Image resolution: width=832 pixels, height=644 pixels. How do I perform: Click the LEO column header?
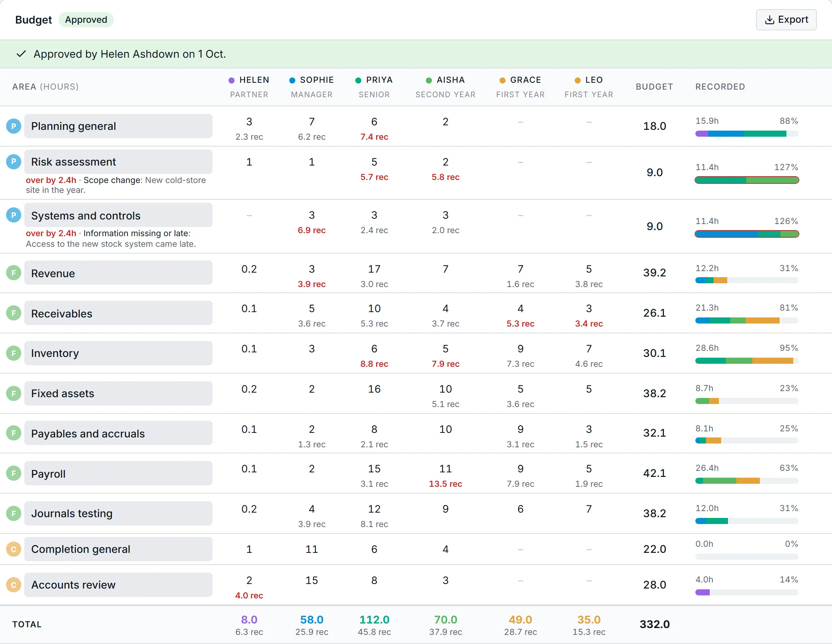point(589,87)
